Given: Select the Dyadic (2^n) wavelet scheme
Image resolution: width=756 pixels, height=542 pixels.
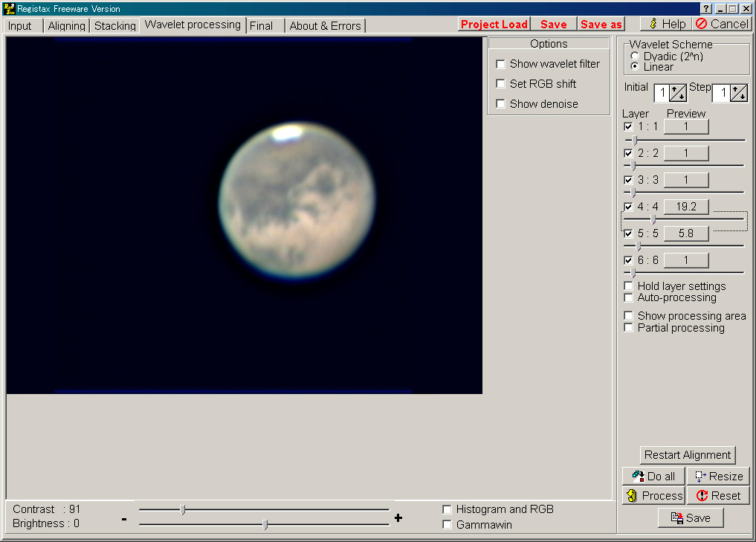Looking at the screenshot, I should 634,57.
